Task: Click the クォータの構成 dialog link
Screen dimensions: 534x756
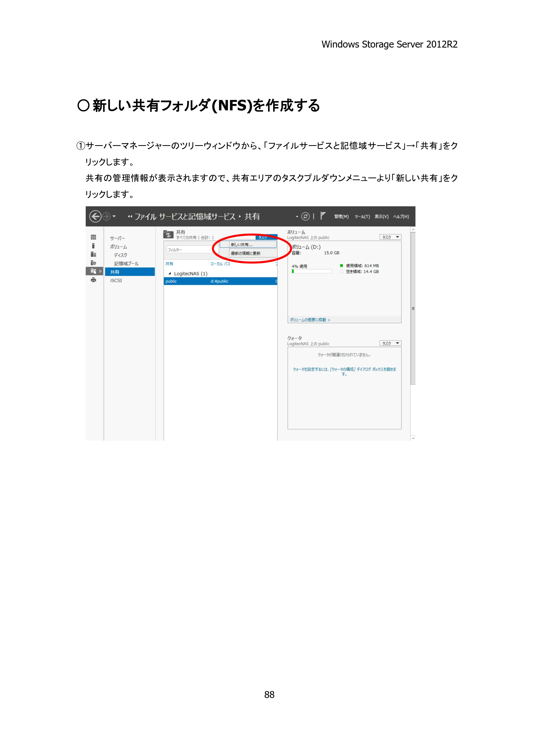Action: coord(344,371)
